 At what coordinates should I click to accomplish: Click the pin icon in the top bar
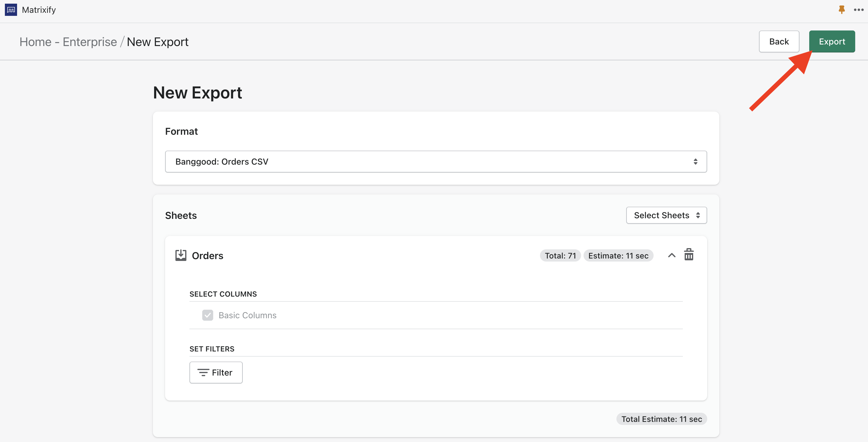[842, 10]
